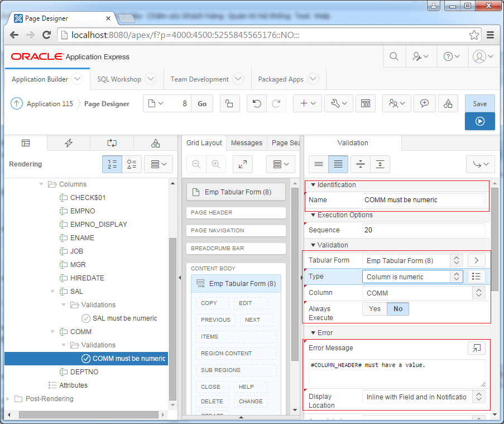Viewport: 504px width, 424px height.
Task: Open the Type select list
Action: coord(412,277)
